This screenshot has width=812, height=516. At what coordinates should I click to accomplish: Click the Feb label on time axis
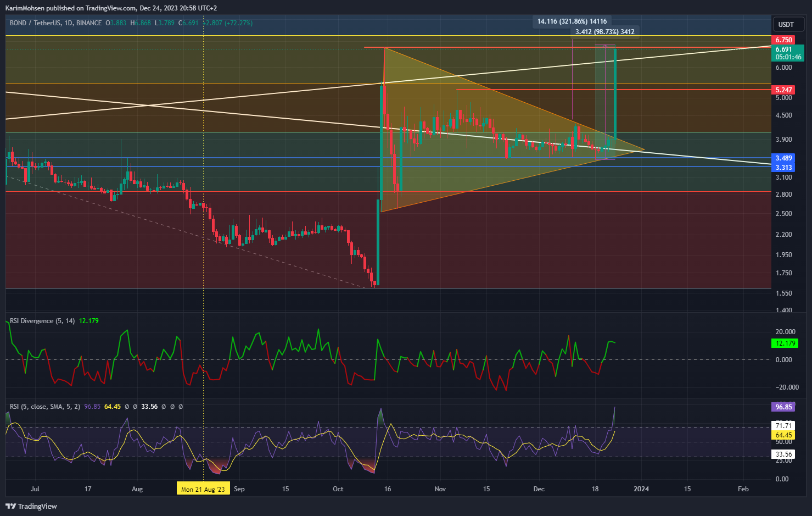(x=743, y=489)
